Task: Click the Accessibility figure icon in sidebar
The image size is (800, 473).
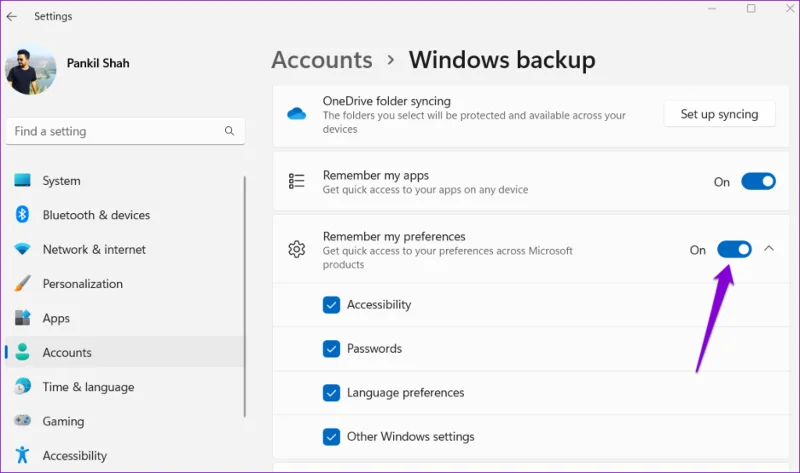Action: (x=22, y=455)
